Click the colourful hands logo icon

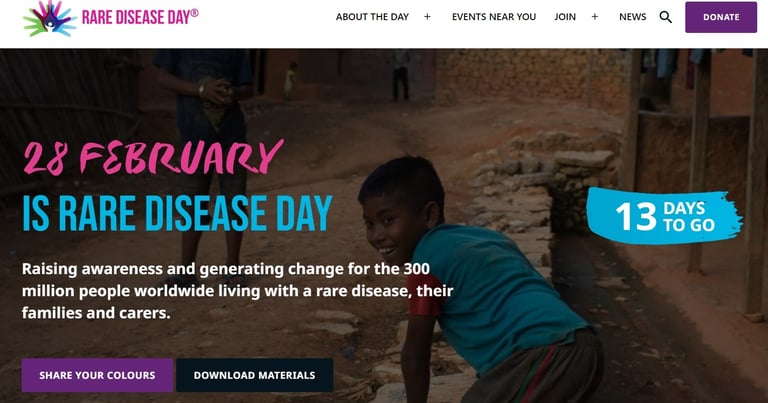pos(49,18)
